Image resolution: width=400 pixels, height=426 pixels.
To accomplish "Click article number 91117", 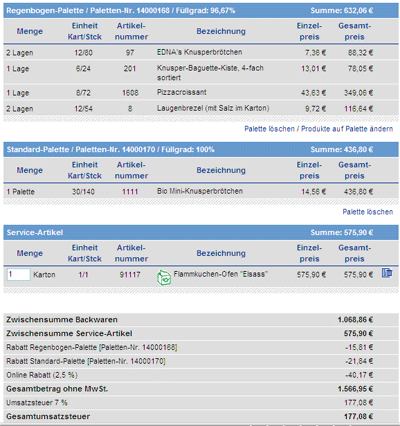I will pos(130,275).
